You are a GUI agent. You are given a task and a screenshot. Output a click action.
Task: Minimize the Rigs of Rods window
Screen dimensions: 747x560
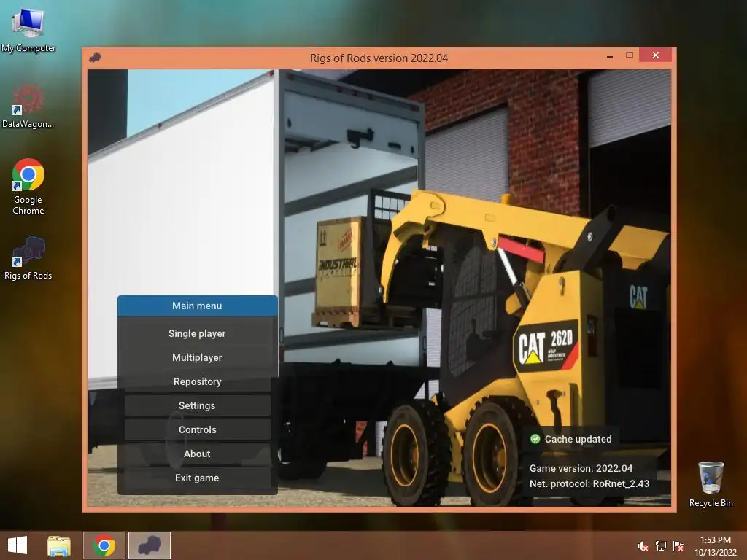(x=610, y=55)
